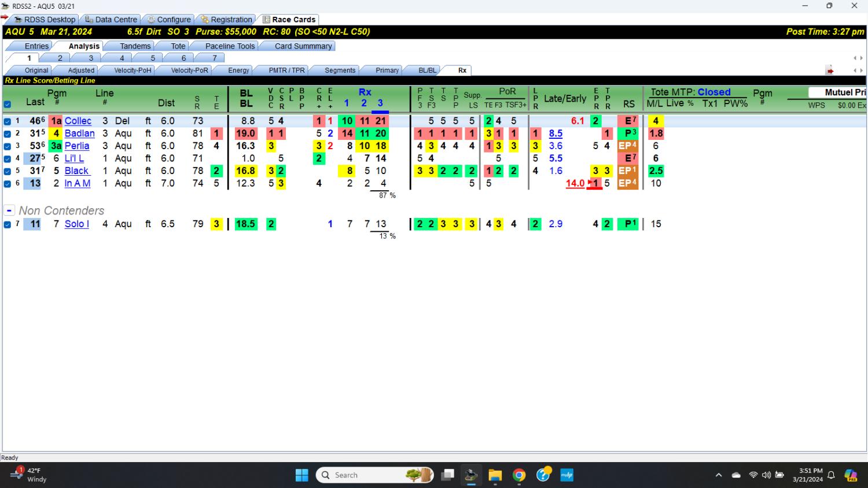
Task: Uncheck the checkbox for horse 2 Badlan
Action: (x=8, y=134)
